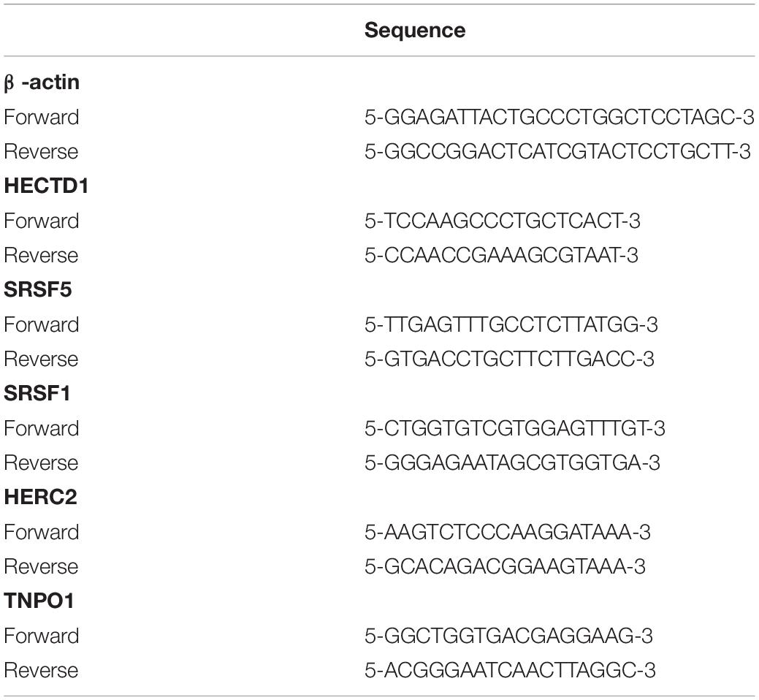Click the β-actin reverse primer sequence
The width and height of the screenshot is (759, 700).
click(x=557, y=151)
